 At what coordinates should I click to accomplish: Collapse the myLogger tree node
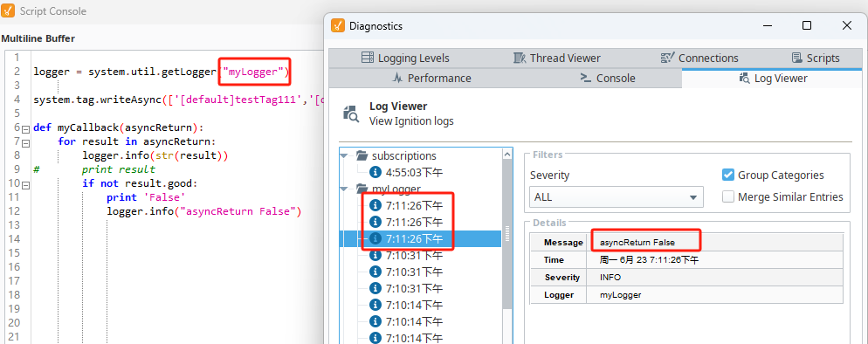(345, 189)
